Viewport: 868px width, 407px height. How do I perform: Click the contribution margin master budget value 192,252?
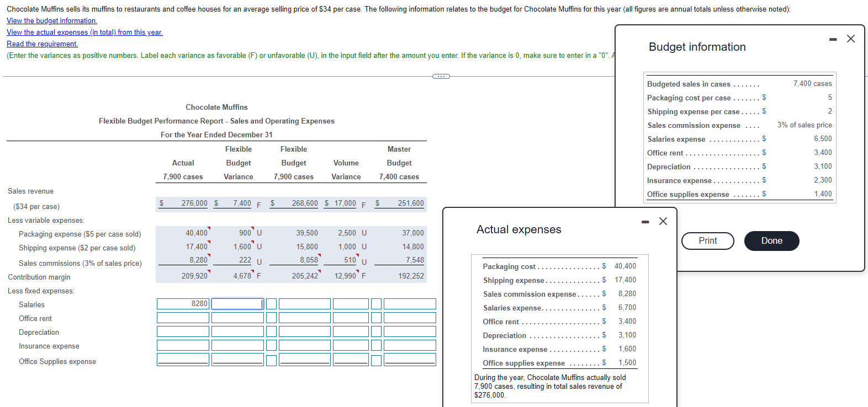coord(411,276)
